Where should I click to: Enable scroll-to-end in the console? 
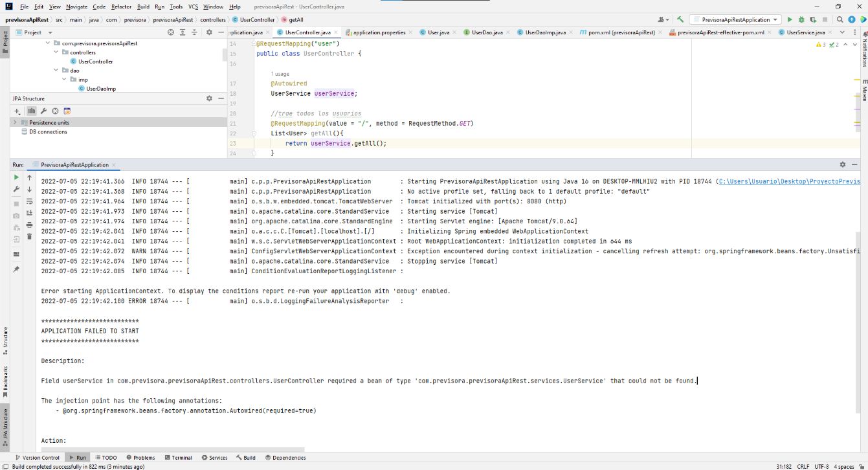[29, 213]
